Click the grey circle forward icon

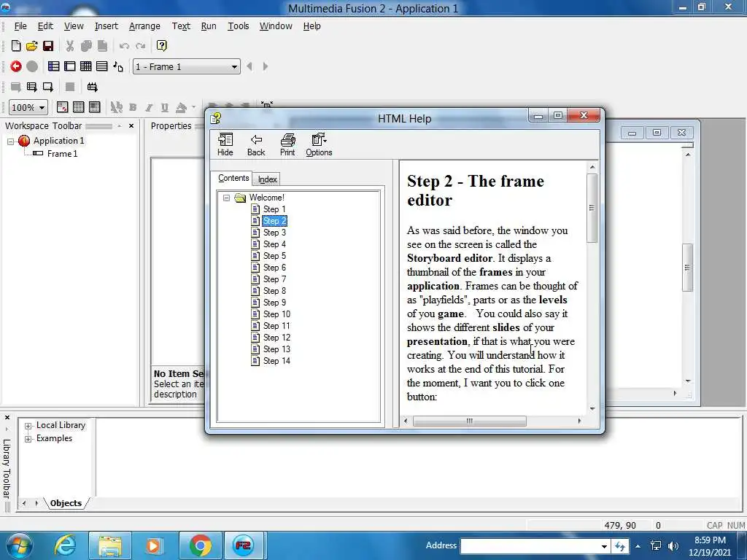coord(32,66)
